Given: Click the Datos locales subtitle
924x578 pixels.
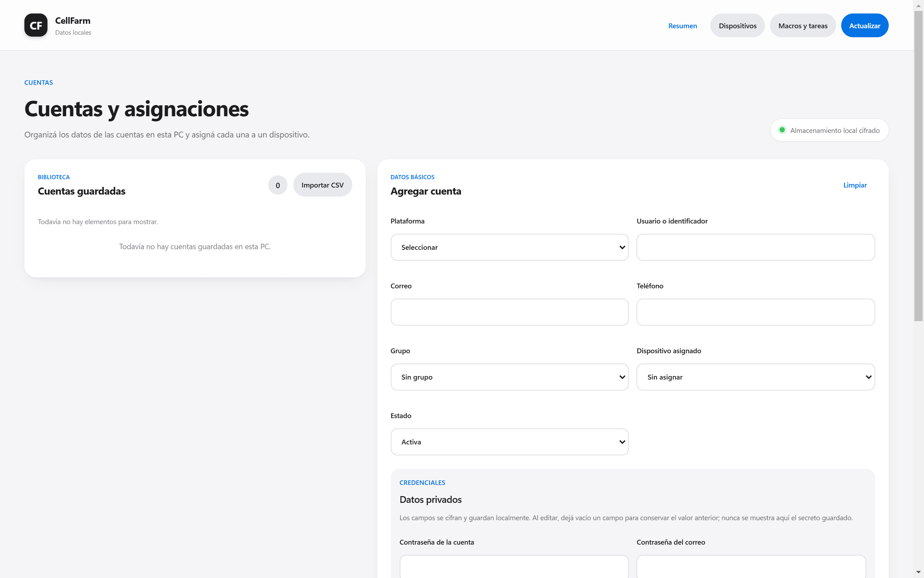Looking at the screenshot, I should [73, 32].
